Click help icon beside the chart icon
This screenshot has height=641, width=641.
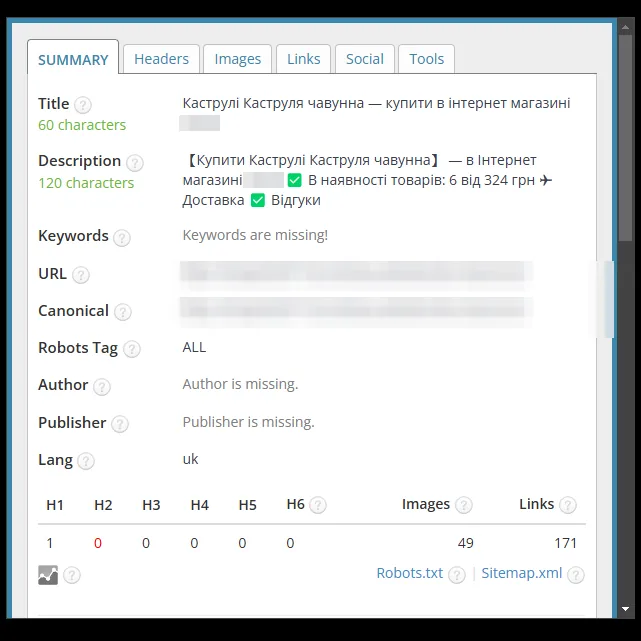coord(72,575)
